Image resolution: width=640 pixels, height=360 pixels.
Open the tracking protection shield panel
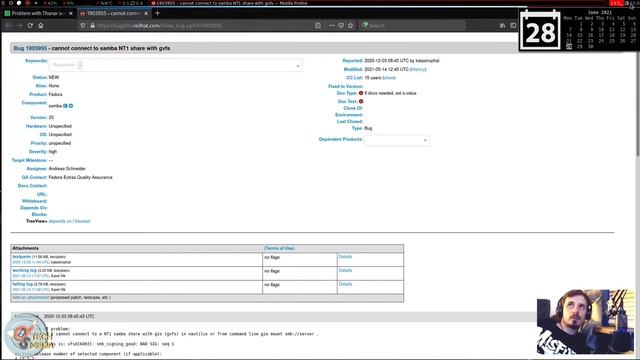click(x=83, y=25)
